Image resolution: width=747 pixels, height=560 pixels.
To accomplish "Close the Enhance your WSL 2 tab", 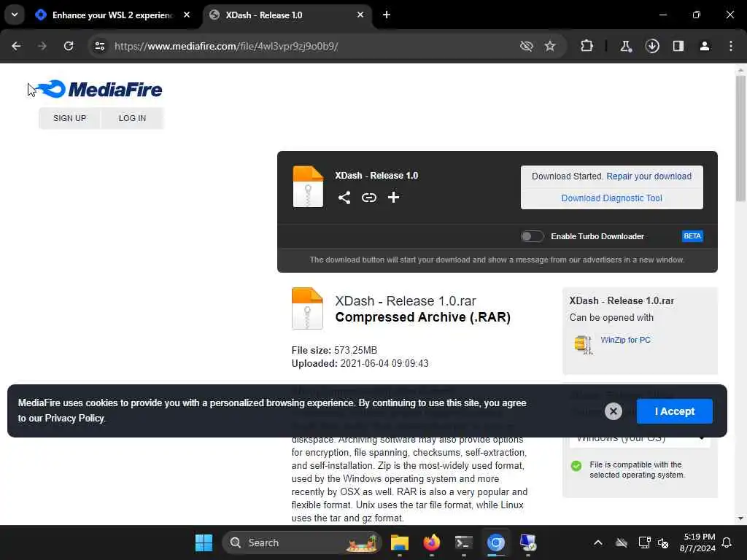I will pos(187,15).
